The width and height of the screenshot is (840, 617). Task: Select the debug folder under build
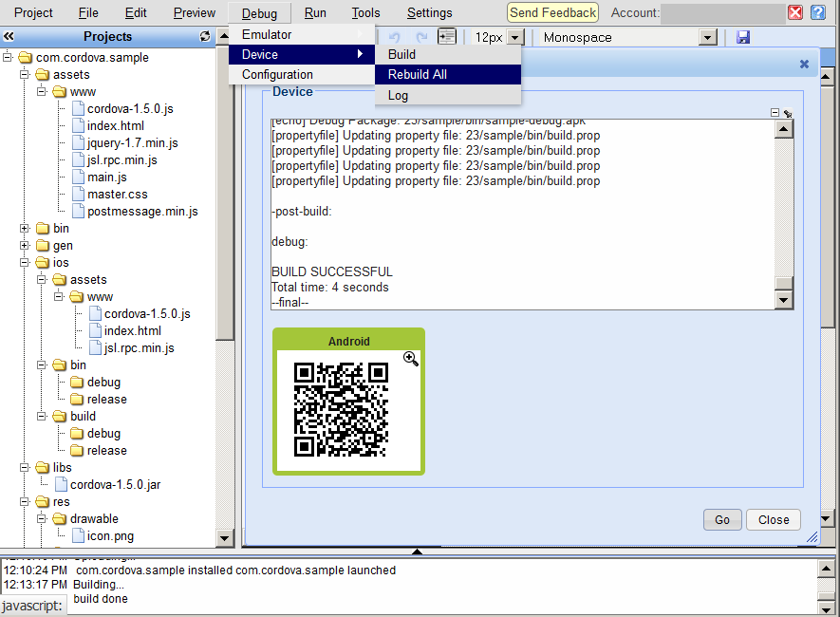click(103, 433)
